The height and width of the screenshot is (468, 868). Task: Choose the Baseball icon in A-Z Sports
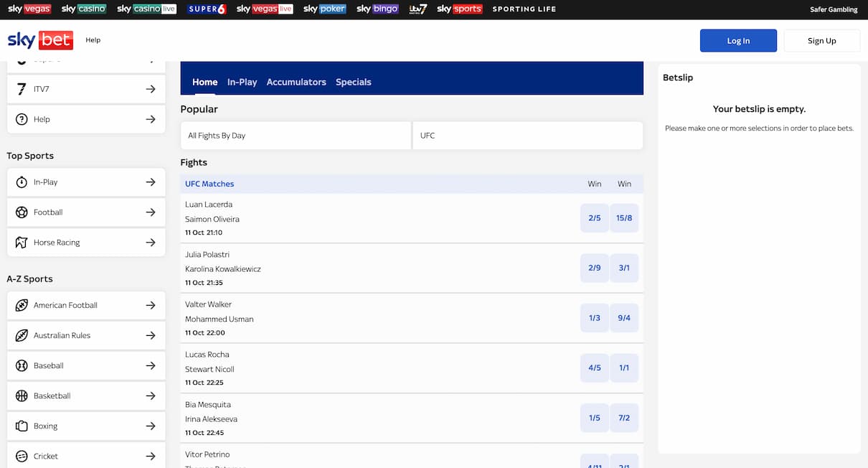tap(22, 365)
